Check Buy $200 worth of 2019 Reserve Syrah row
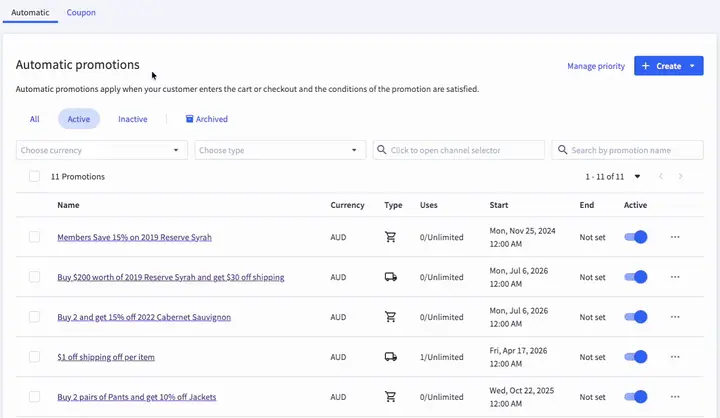720x418 pixels. pos(34,277)
